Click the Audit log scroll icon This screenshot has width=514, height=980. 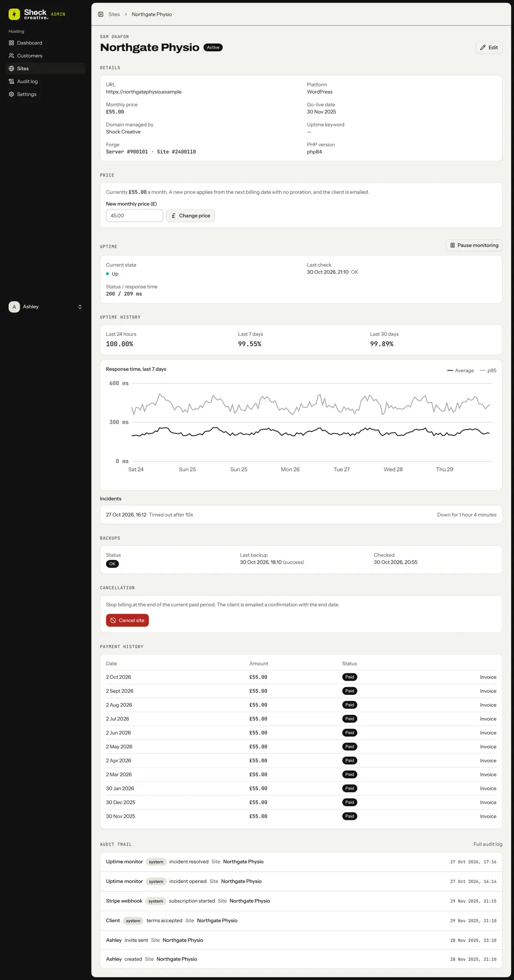[x=12, y=81]
